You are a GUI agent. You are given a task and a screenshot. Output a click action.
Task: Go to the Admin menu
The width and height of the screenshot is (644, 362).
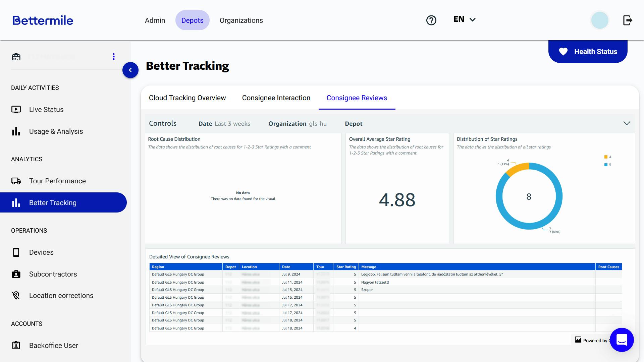[x=155, y=20]
